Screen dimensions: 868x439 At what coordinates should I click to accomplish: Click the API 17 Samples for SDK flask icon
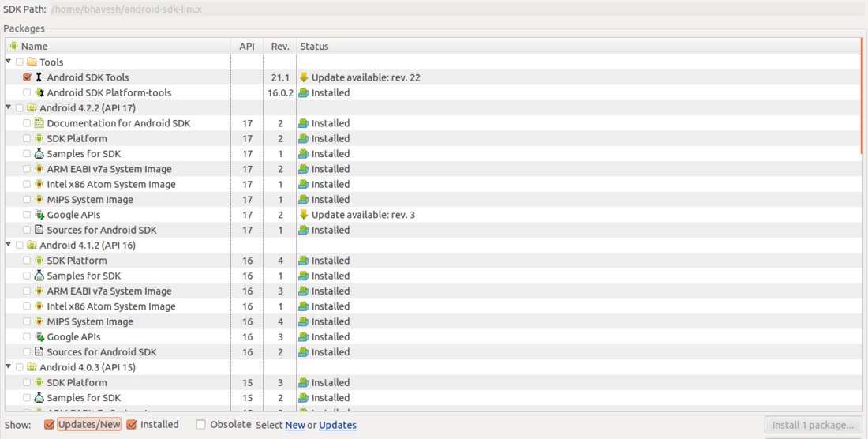tap(39, 154)
